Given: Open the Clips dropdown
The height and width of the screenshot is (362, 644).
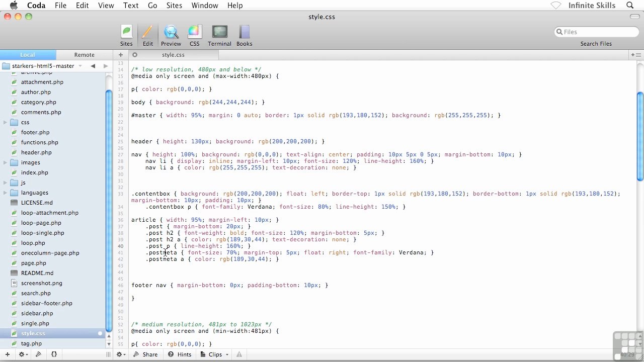Looking at the screenshot, I should [215, 354].
